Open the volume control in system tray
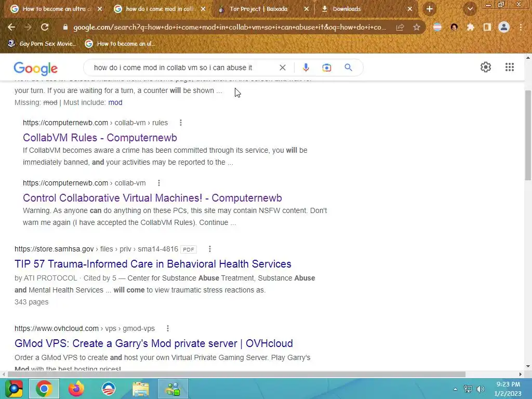This screenshot has height=399, width=532. 481,389
